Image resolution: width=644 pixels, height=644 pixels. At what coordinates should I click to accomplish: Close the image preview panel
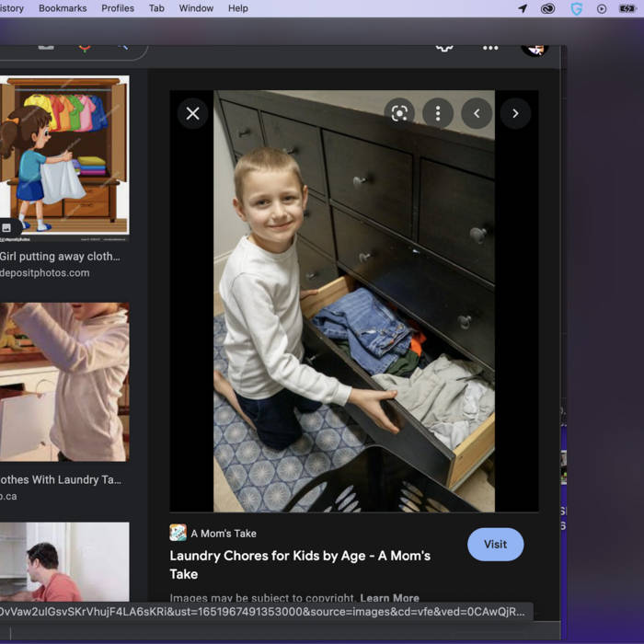[x=192, y=113]
